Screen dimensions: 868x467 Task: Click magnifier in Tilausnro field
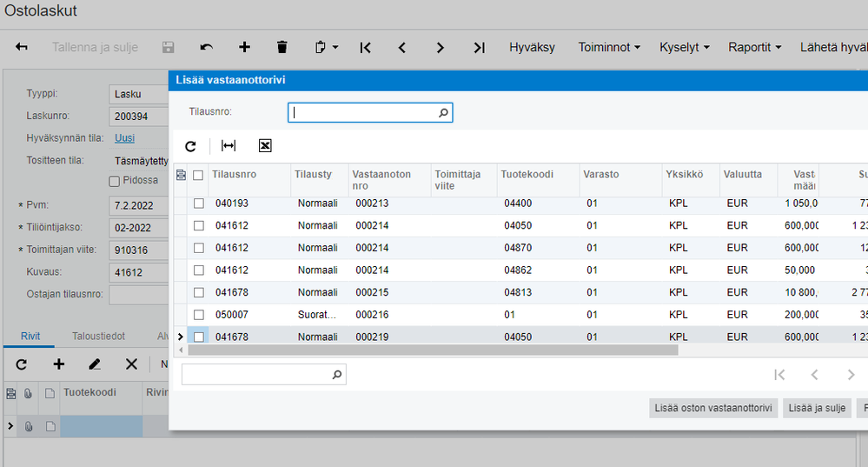coord(443,113)
